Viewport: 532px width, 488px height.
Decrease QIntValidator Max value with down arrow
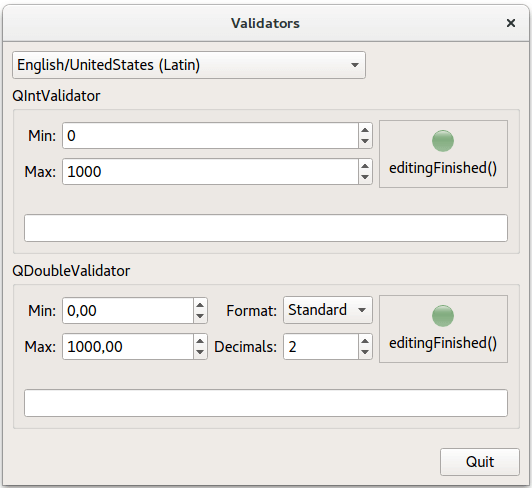[x=365, y=177]
